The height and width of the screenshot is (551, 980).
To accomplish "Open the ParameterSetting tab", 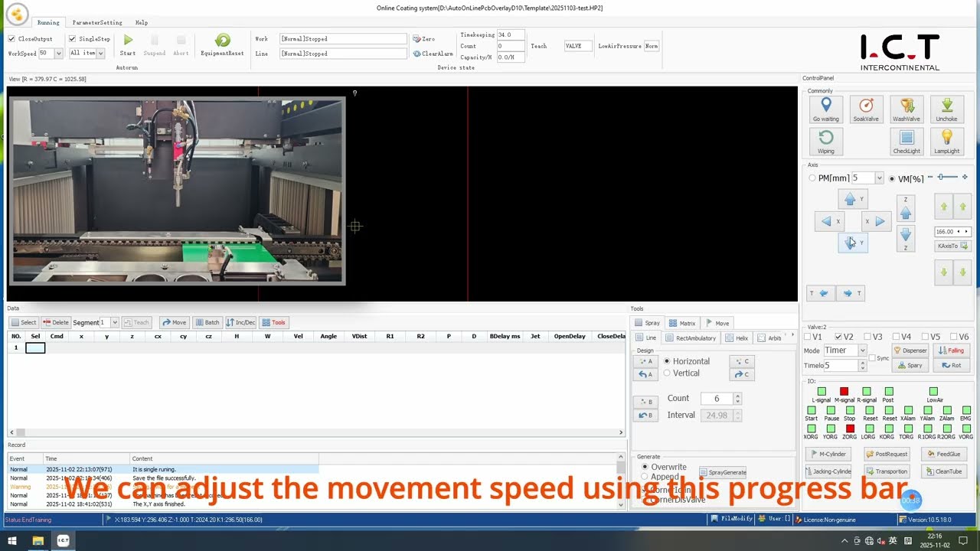I will tap(97, 22).
